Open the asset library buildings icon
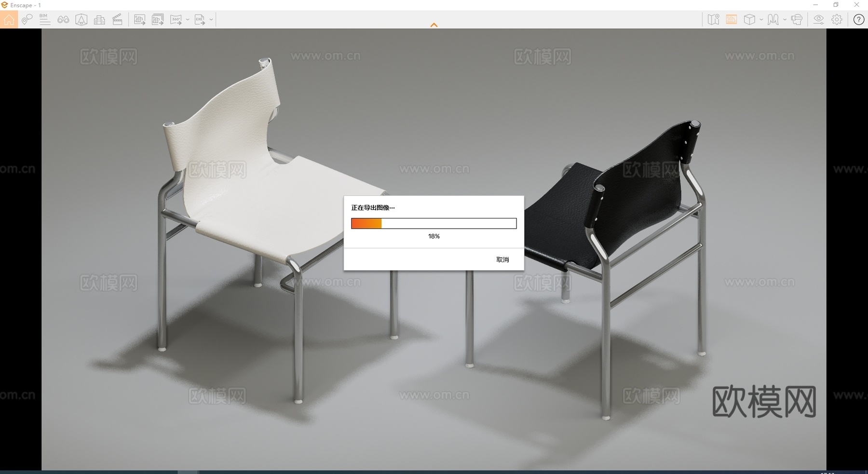Screen dimensions: 868x474 (x=99, y=20)
